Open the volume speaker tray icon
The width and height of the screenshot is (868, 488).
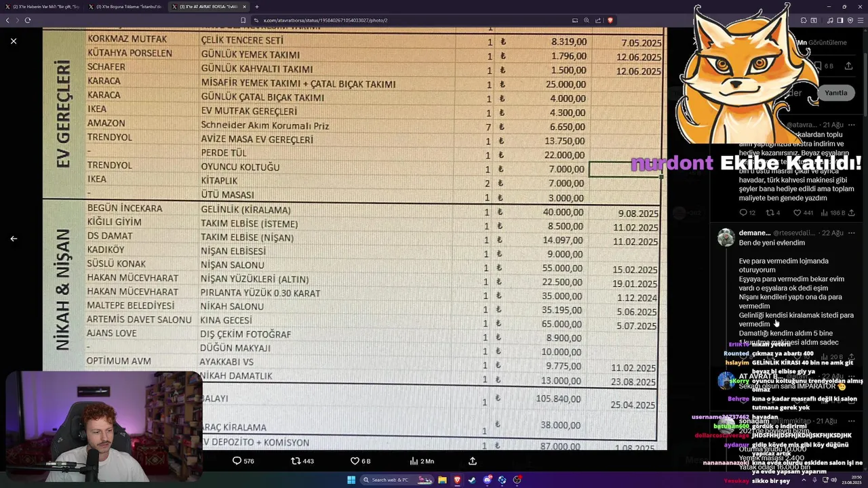tap(833, 480)
